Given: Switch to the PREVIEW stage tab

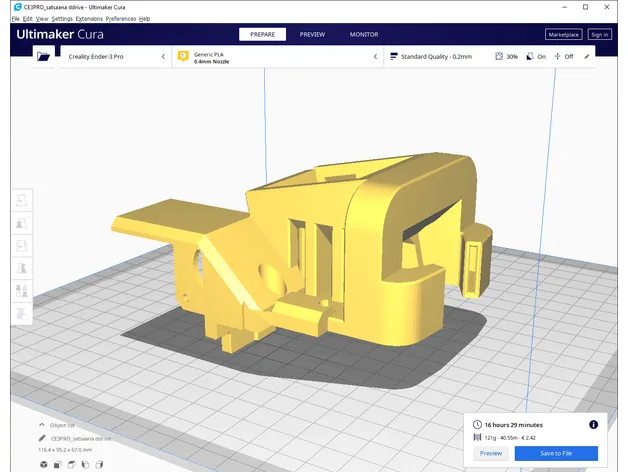Looking at the screenshot, I should [x=312, y=34].
